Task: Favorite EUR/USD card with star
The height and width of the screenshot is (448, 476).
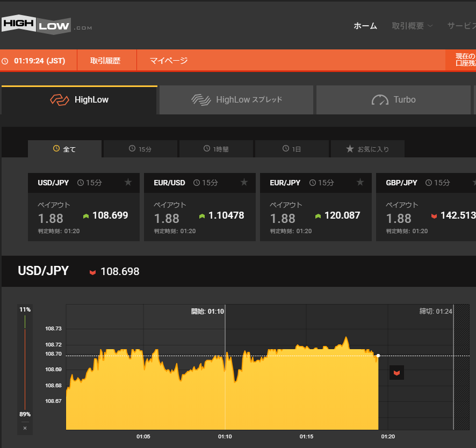Action: (244, 182)
